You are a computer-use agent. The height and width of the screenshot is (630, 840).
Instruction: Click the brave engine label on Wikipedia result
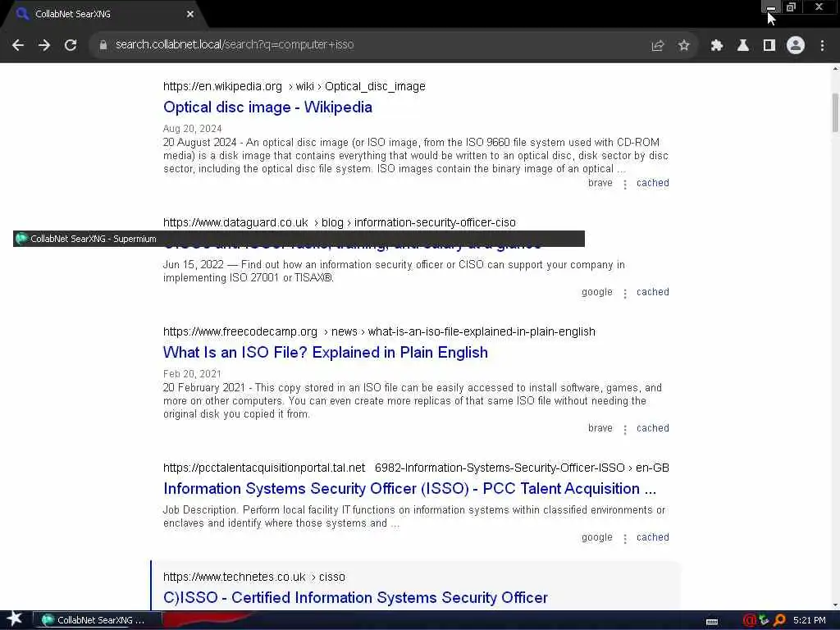point(600,183)
